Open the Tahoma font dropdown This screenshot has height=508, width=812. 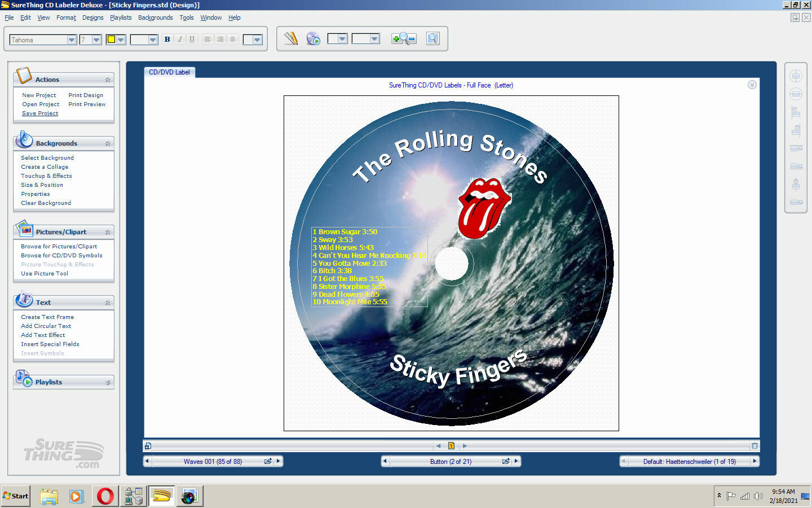[72, 40]
